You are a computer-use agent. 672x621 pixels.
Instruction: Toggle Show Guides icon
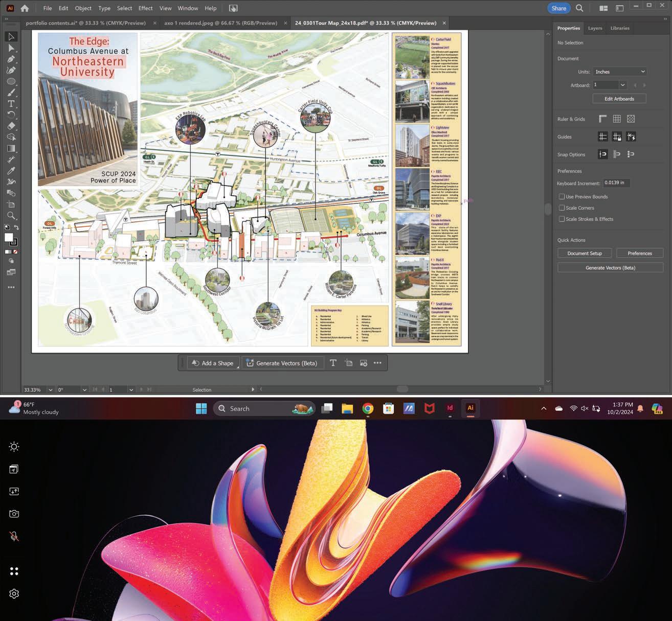(x=603, y=136)
